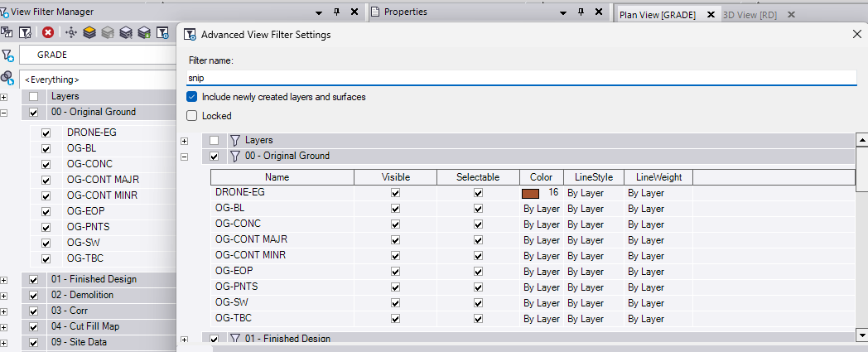Screen dimensions: 868x352
Task: Click the four-arrow move icon in toolbar
Action: click(x=70, y=32)
